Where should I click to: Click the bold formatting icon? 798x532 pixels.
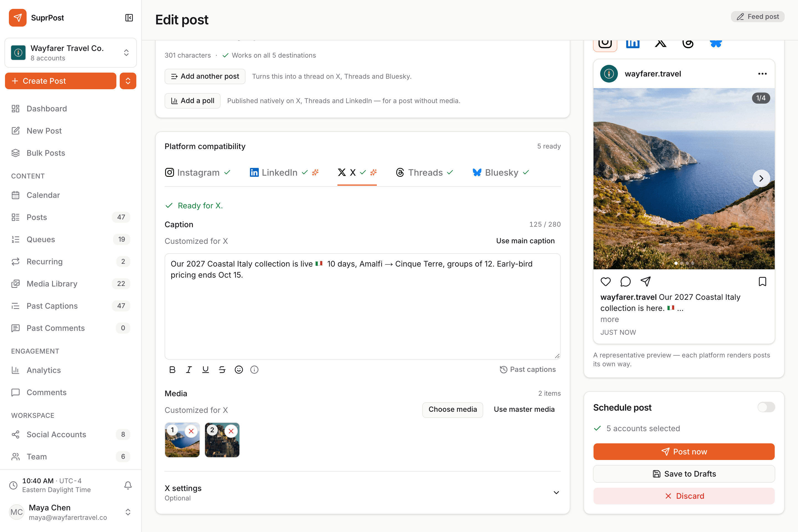click(x=172, y=369)
